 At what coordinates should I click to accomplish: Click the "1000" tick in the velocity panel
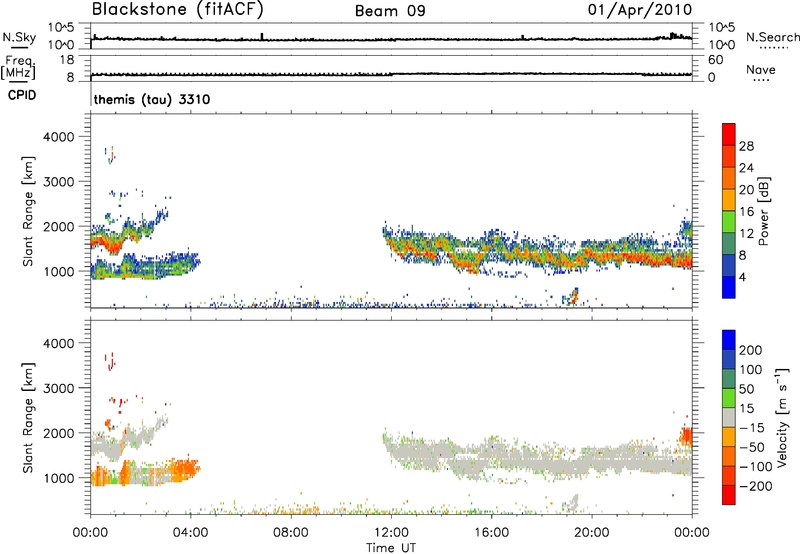(58, 478)
